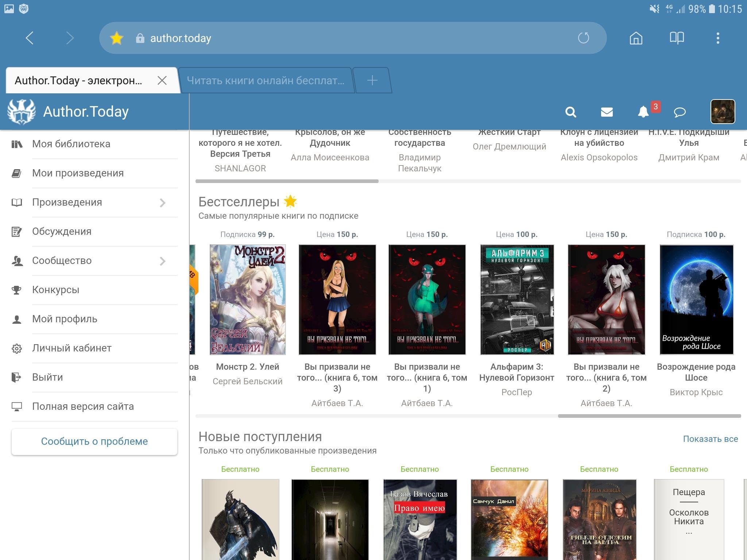Open Моя библиотека in sidebar

pyautogui.click(x=71, y=144)
